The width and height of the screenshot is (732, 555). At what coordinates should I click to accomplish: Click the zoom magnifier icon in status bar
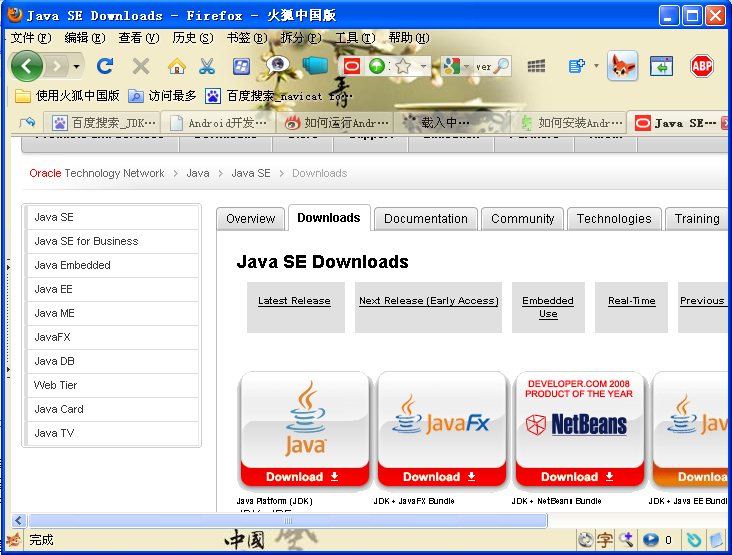click(x=626, y=540)
